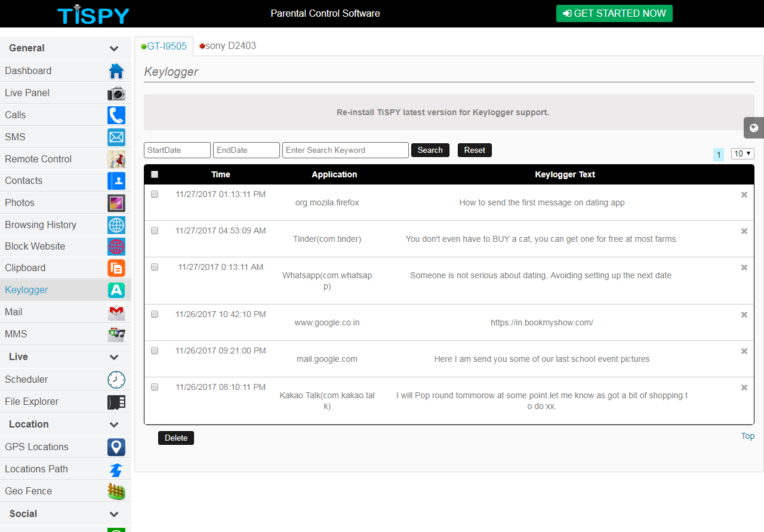Image resolution: width=764 pixels, height=532 pixels.
Task: Delete the Whatsapp log row using X
Action: 744,267
